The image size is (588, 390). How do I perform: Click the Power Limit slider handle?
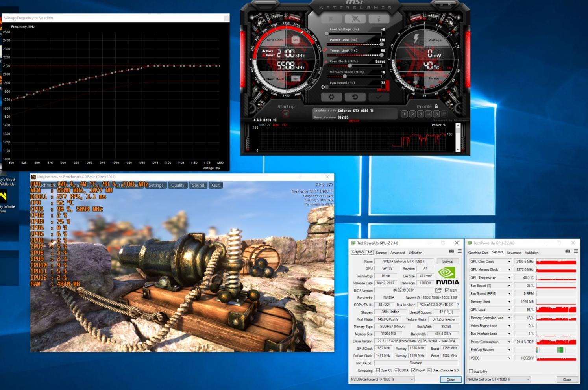click(x=381, y=44)
